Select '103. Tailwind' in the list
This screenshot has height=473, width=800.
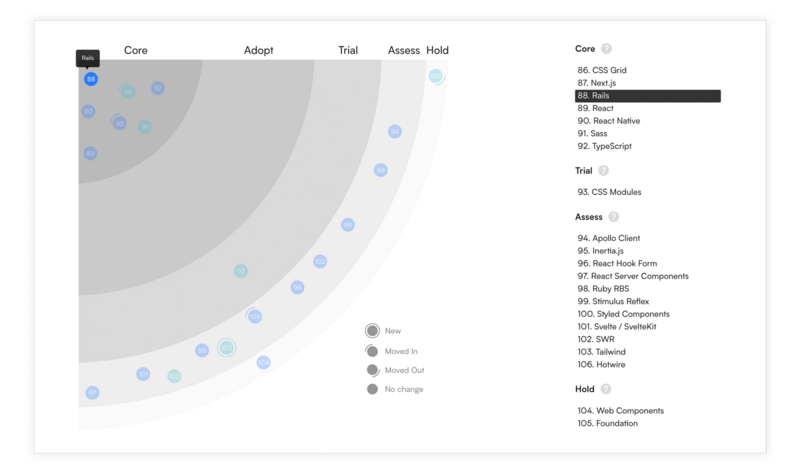coord(602,352)
